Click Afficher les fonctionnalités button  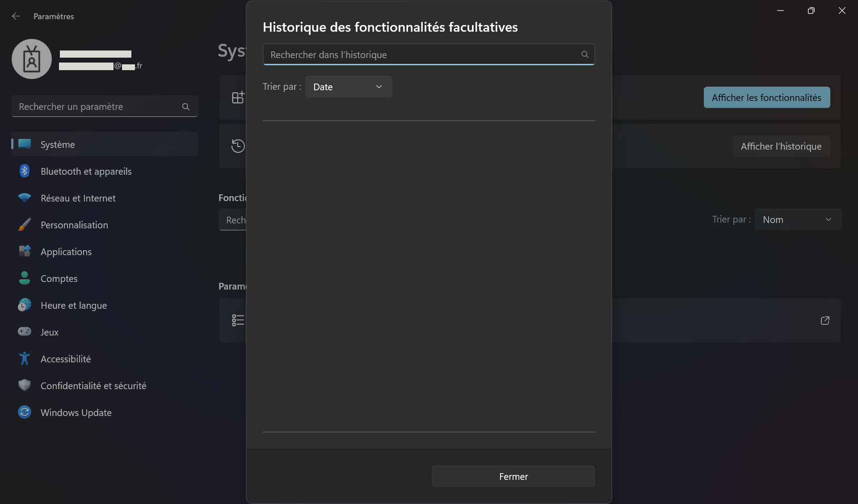(766, 97)
